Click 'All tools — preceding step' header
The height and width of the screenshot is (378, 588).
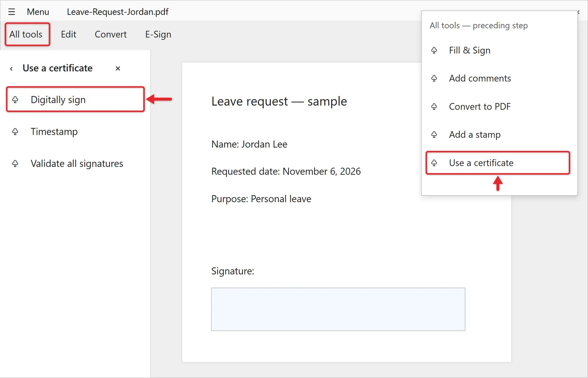(479, 26)
